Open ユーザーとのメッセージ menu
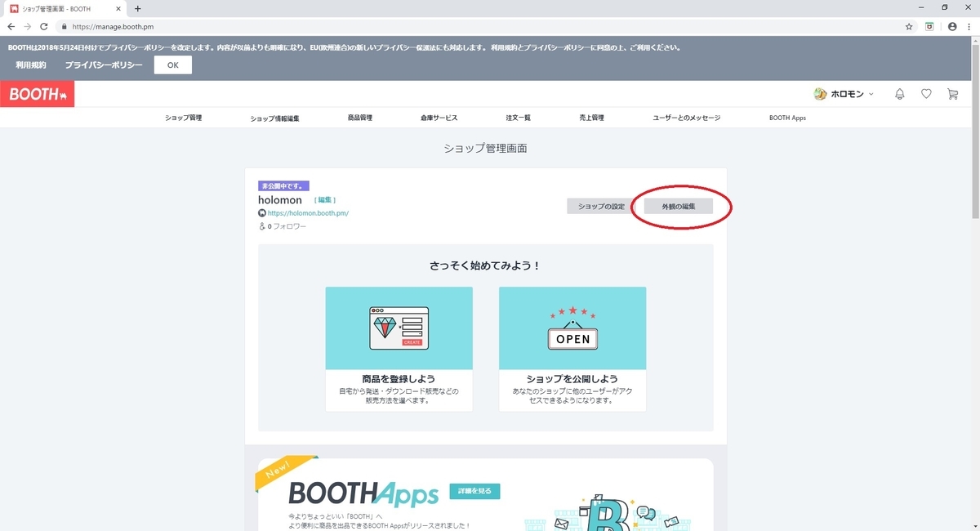 [686, 118]
